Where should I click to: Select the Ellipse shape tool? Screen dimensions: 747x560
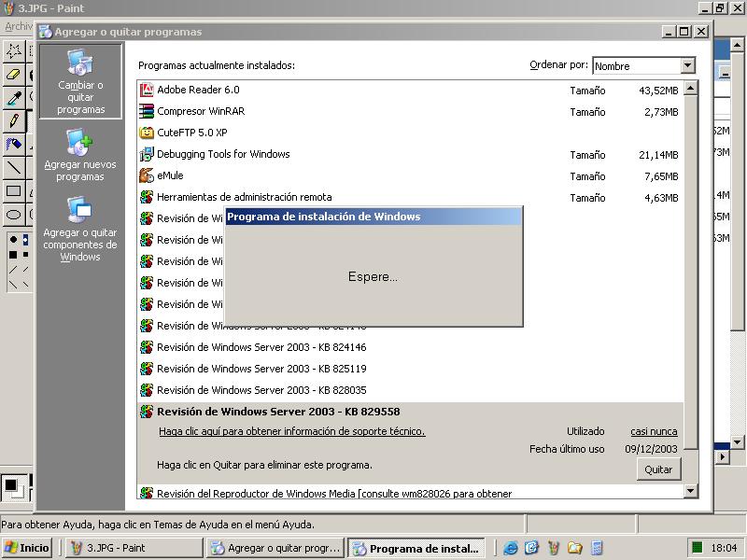(13, 215)
